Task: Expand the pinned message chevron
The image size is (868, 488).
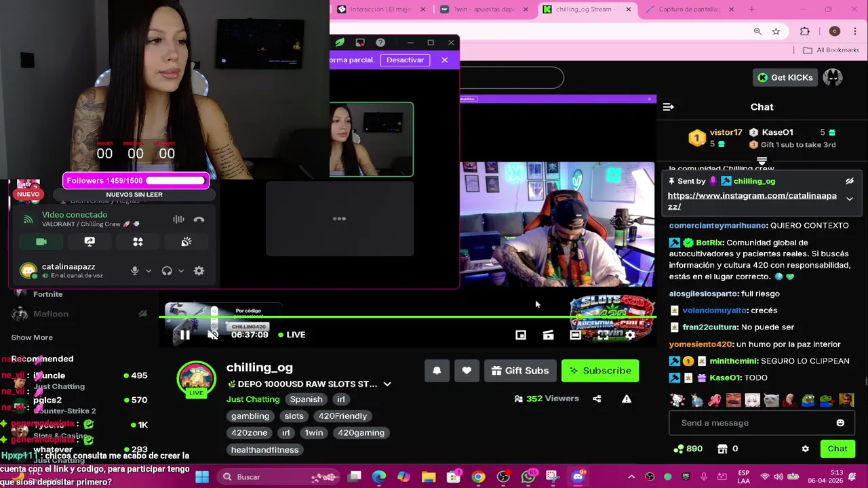Action: 849,199
